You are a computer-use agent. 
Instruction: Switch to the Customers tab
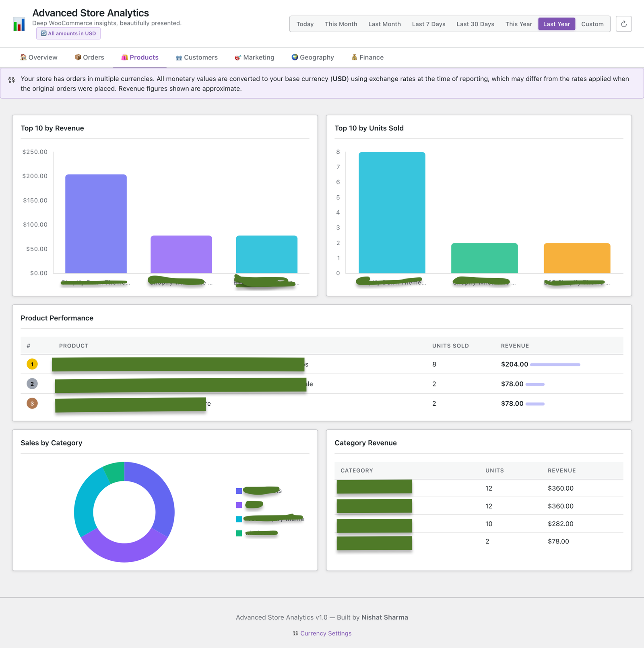point(197,57)
